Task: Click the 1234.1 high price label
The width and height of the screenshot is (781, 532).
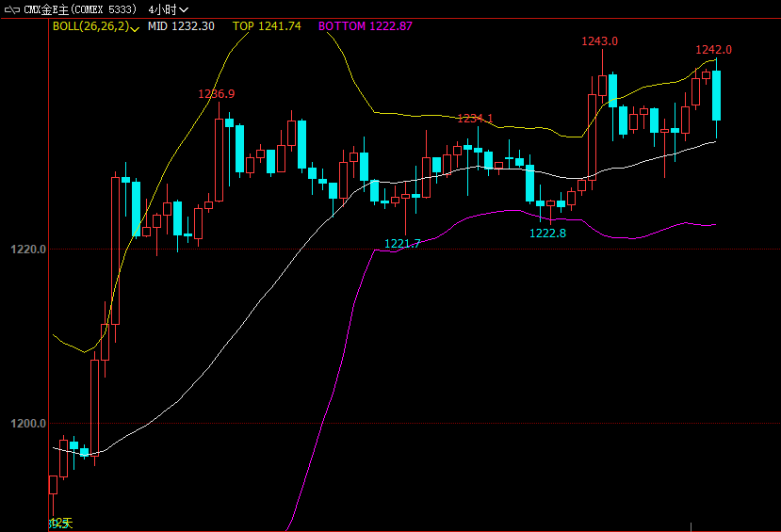Action: point(475,119)
